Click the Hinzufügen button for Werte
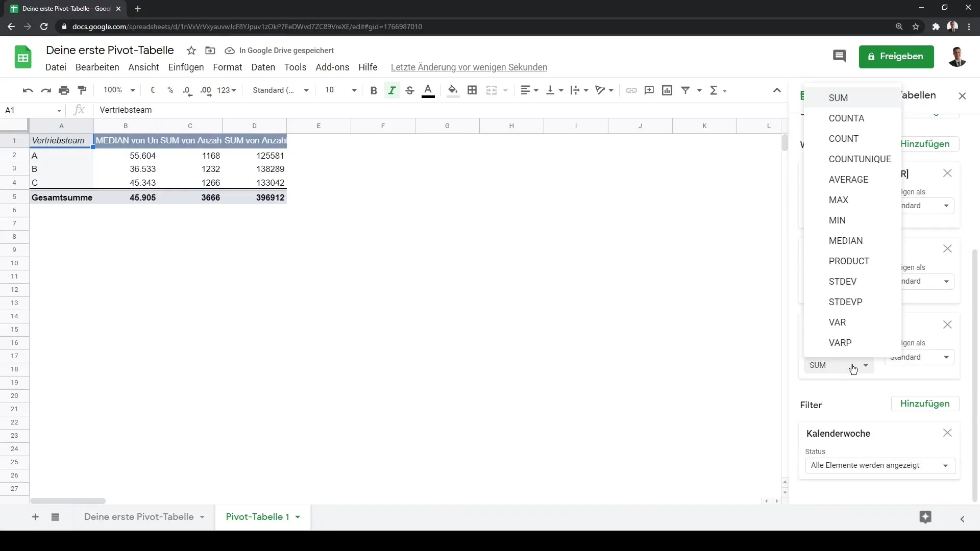Image resolution: width=980 pixels, height=551 pixels. [925, 143]
